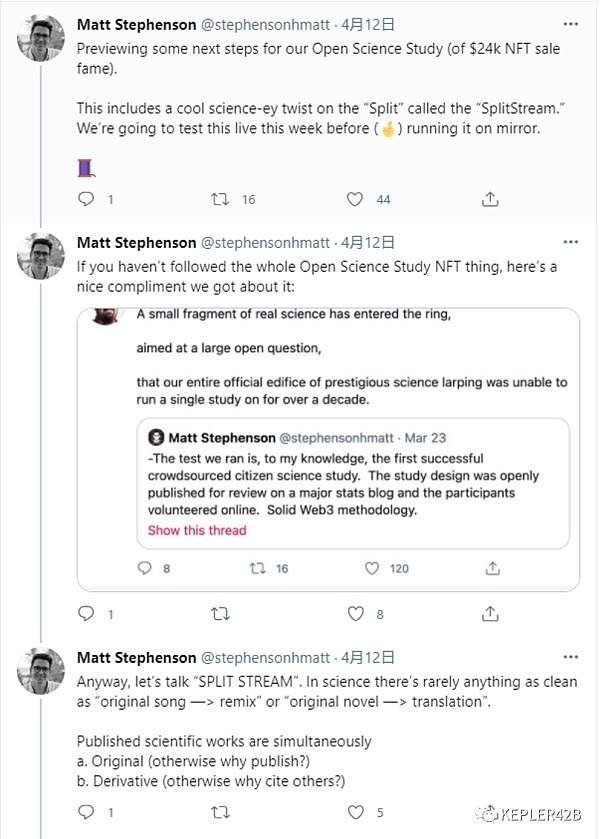
Task: Click @stephensonhmatt handle in the third tweet
Action: [266, 658]
